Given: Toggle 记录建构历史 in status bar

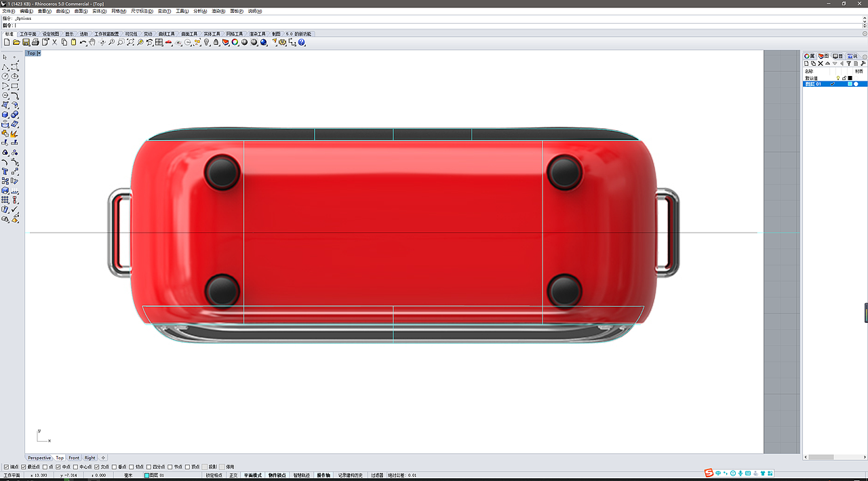Looking at the screenshot, I should [350, 476].
